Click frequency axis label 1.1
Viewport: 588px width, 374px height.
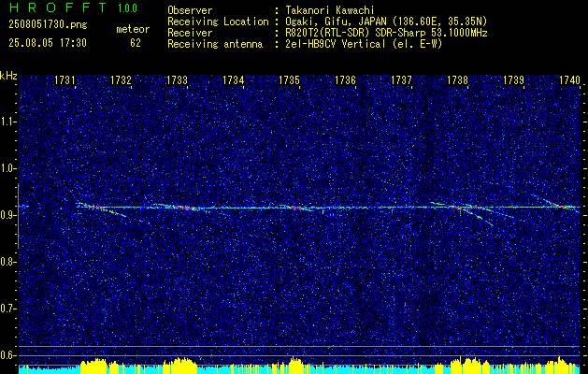[7, 122]
